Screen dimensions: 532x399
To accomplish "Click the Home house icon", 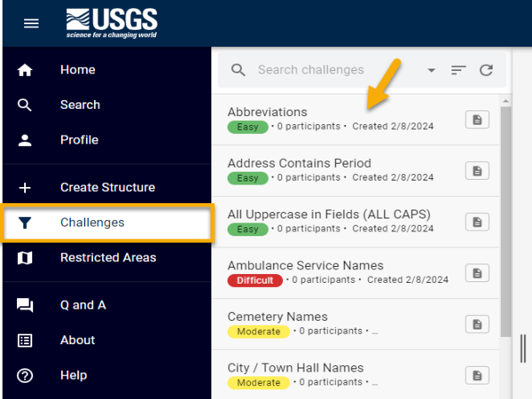I will tap(25, 70).
